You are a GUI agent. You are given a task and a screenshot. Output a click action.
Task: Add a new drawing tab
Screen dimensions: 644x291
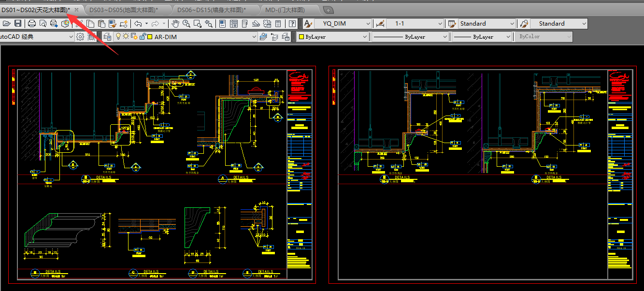tap(328, 10)
